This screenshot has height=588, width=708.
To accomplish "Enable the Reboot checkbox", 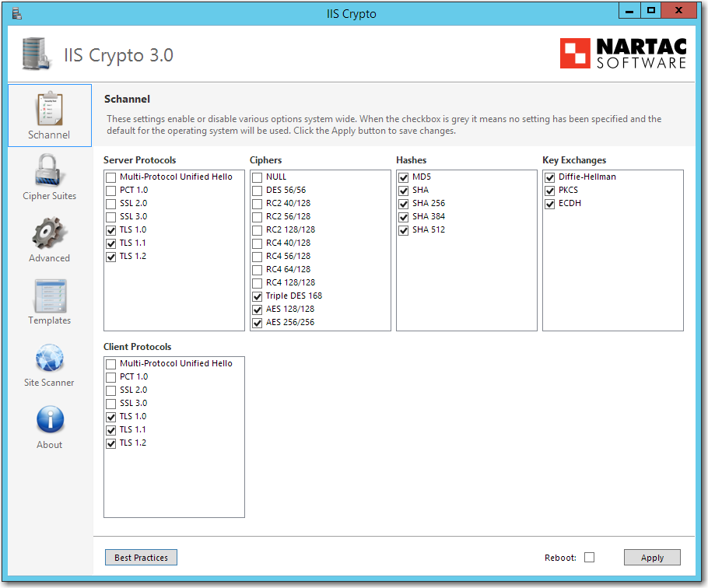I will [x=589, y=557].
